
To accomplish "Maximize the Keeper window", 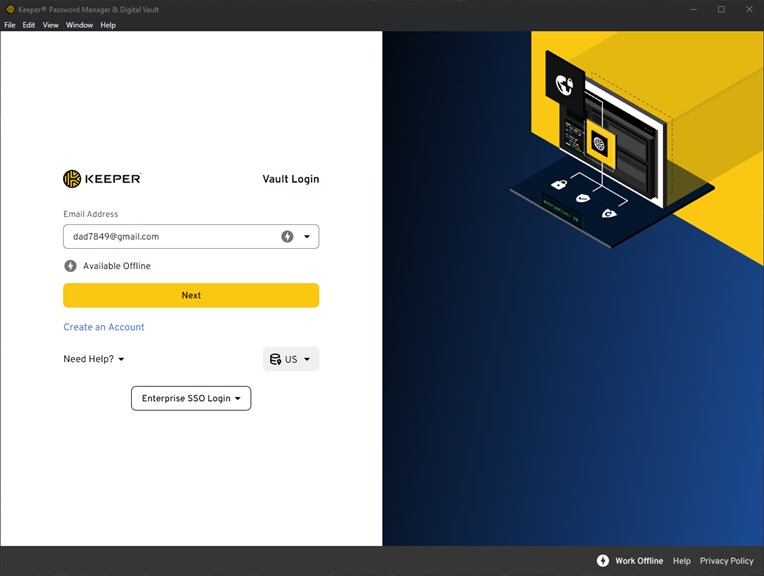I will (x=721, y=9).
